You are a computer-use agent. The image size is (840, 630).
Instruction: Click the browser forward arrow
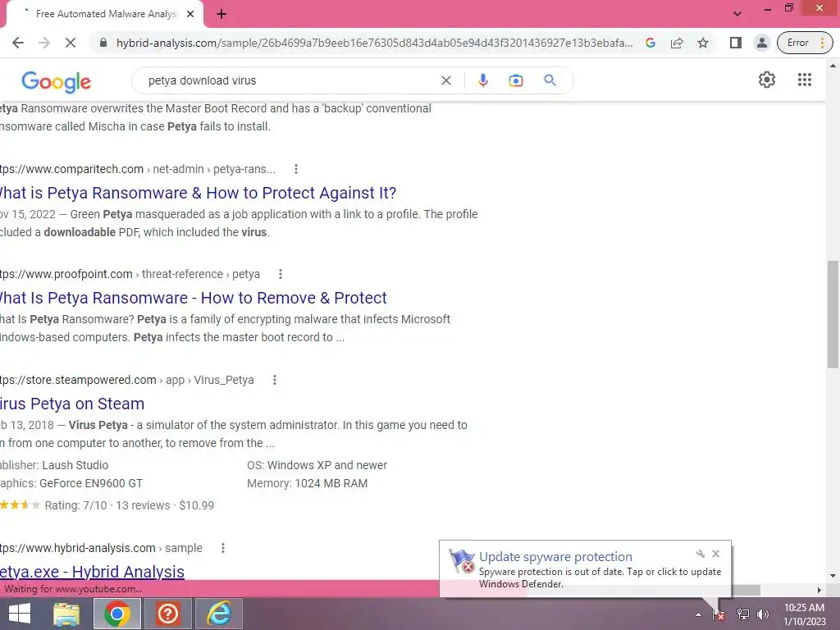click(44, 43)
